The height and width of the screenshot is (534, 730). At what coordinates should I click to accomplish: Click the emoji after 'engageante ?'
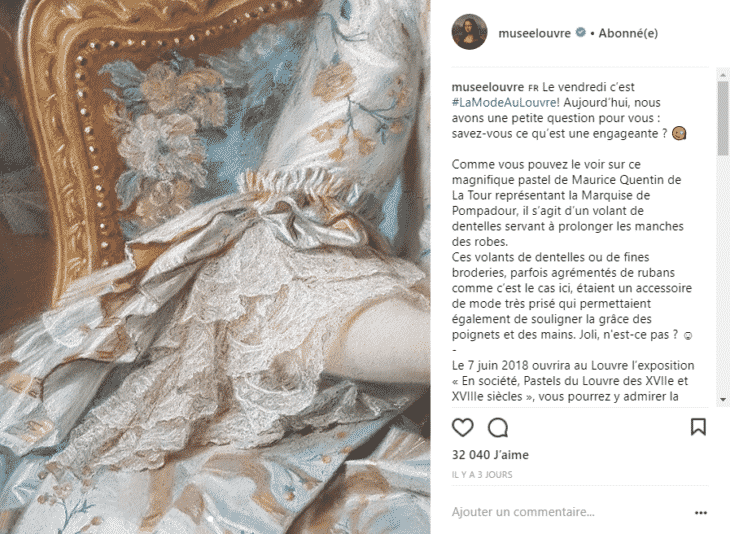point(679,134)
